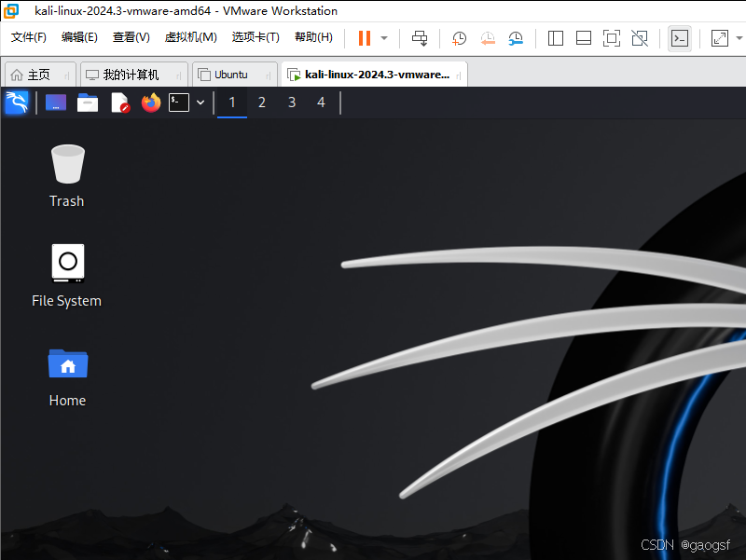746x560 pixels.
Task: Open the 虚拟机(M) menu
Action: (x=191, y=37)
